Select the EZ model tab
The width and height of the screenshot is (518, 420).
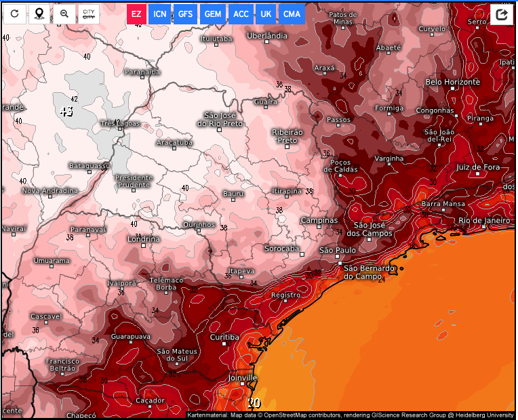[137, 14]
